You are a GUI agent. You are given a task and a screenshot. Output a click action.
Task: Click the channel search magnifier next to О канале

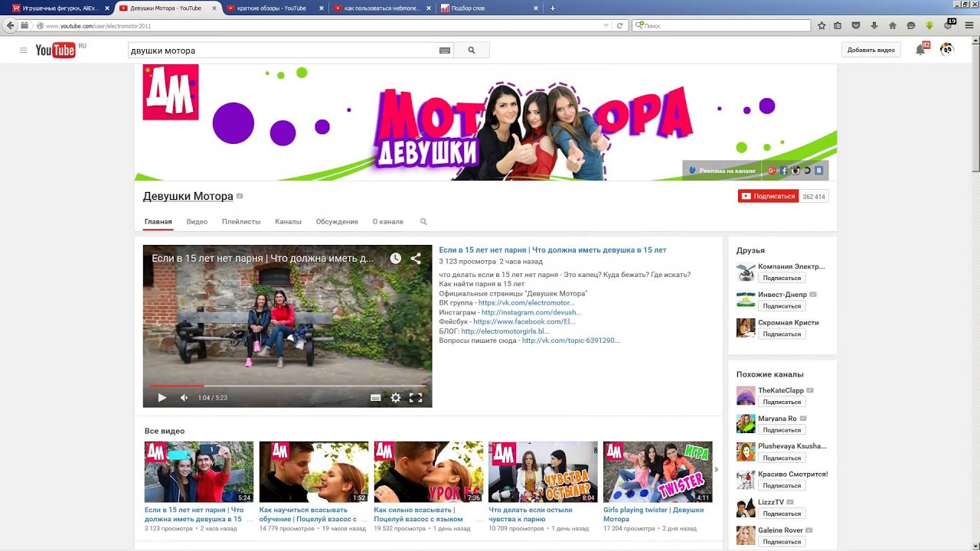[x=423, y=222]
